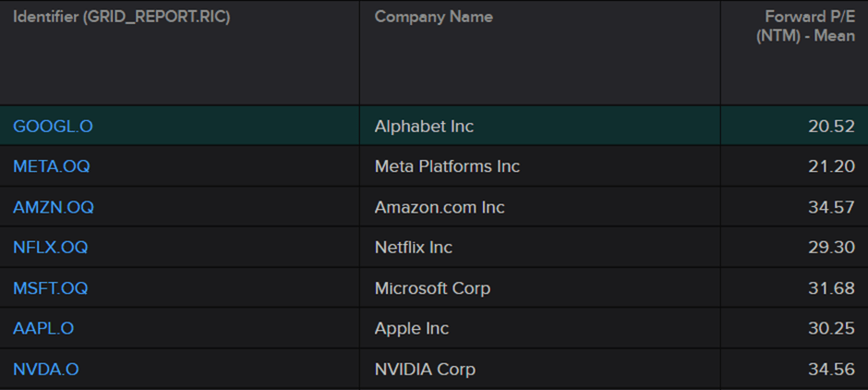Select the Meta Platforms Inc cell
The image size is (868, 390).
(x=447, y=166)
